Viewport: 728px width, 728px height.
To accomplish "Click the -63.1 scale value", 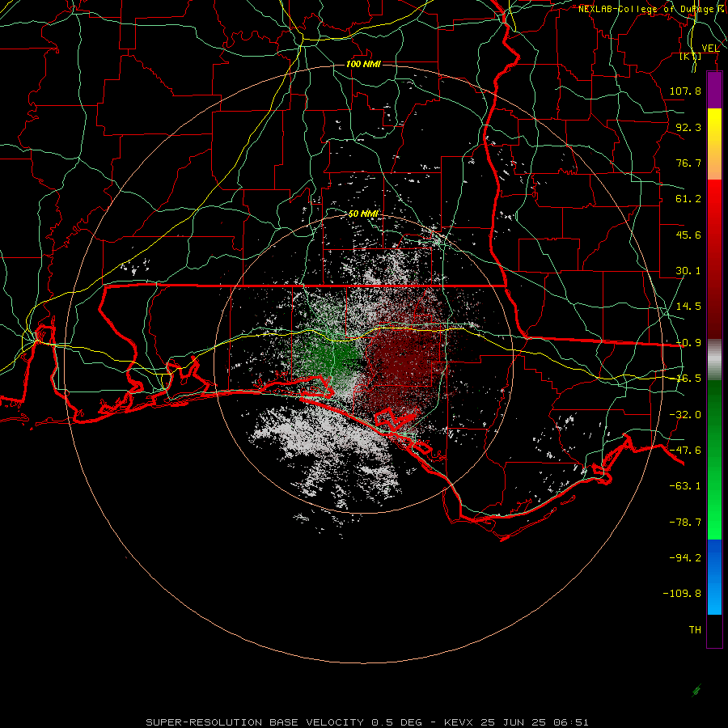I will [685, 486].
